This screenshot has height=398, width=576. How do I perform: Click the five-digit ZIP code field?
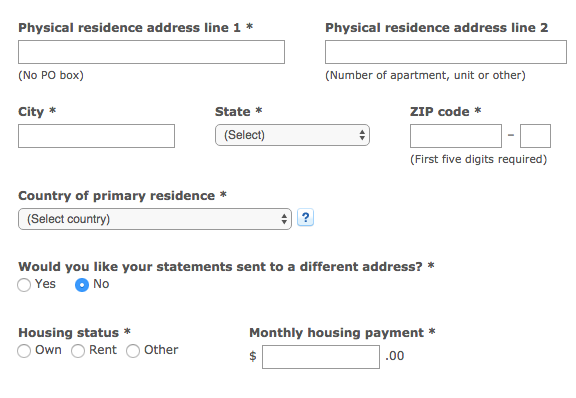click(456, 136)
